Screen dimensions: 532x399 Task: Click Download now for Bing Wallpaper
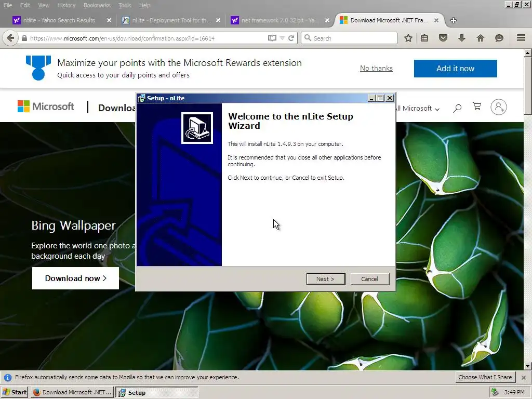click(75, 278)
